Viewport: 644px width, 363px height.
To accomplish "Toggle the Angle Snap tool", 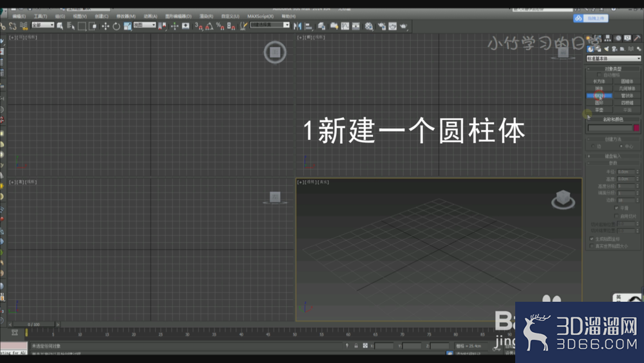I will [x=209, y=26].
